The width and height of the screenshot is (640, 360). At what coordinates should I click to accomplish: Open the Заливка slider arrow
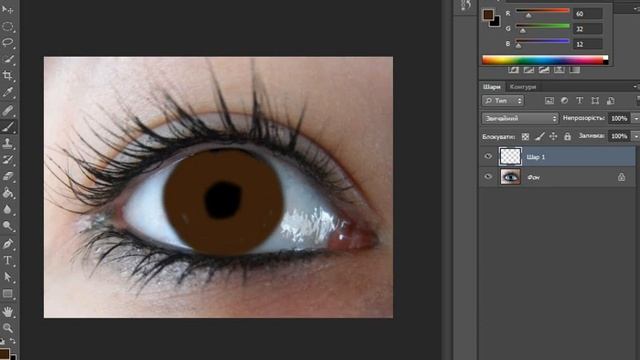tap(636, 136)
